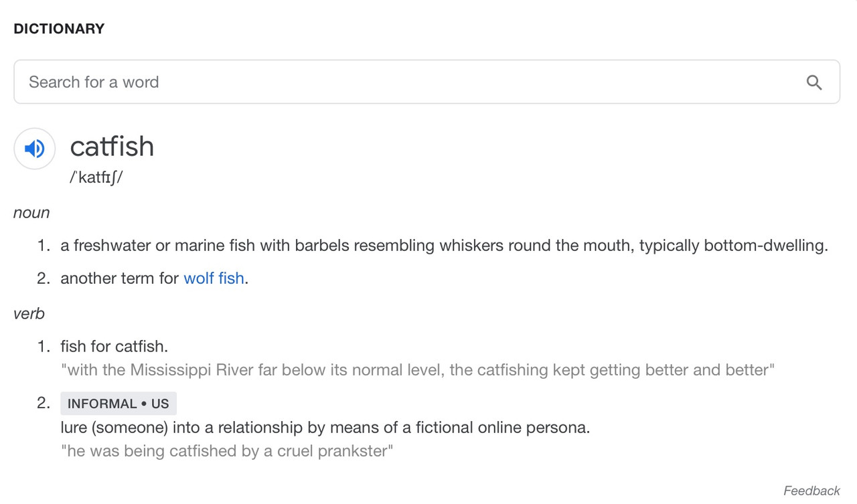
Task: Open the 'wolf fish' link
Action: (214, 278)
